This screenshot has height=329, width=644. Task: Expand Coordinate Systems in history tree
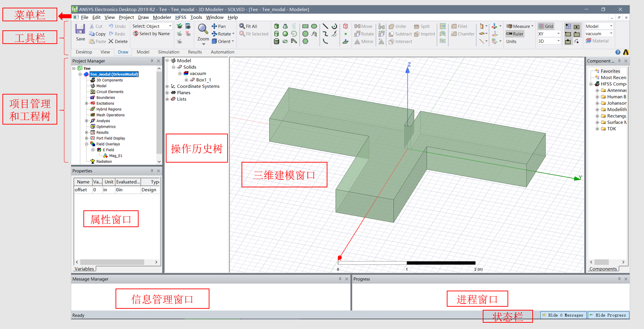click(x=167, y=86)
